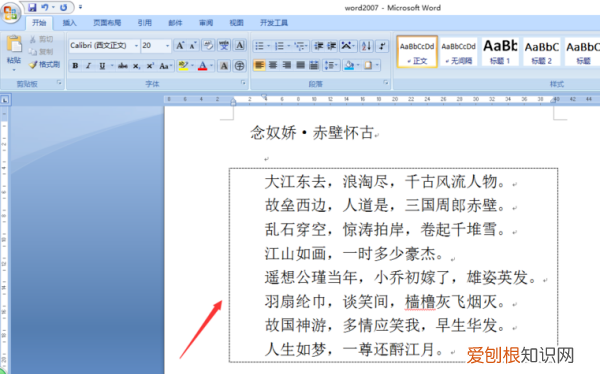Switch to the 开始 ribbon tab
600x374 pixels.
click(39, 23)
